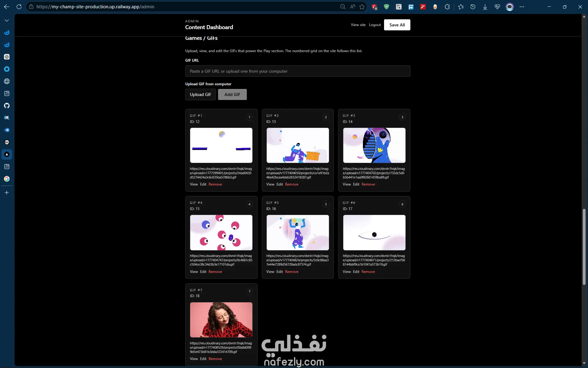Screen dimensions: 588x368
Task: Open the orange capsule extension icon
Action: pos(435,7)
